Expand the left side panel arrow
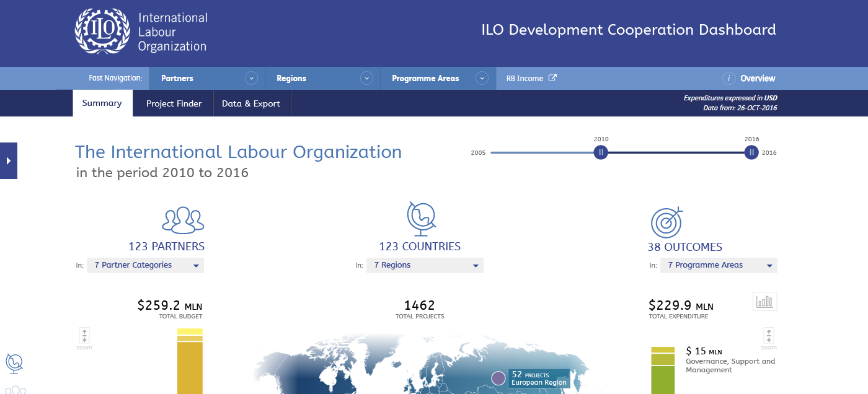The image size is (868, 394). [9, 160]
